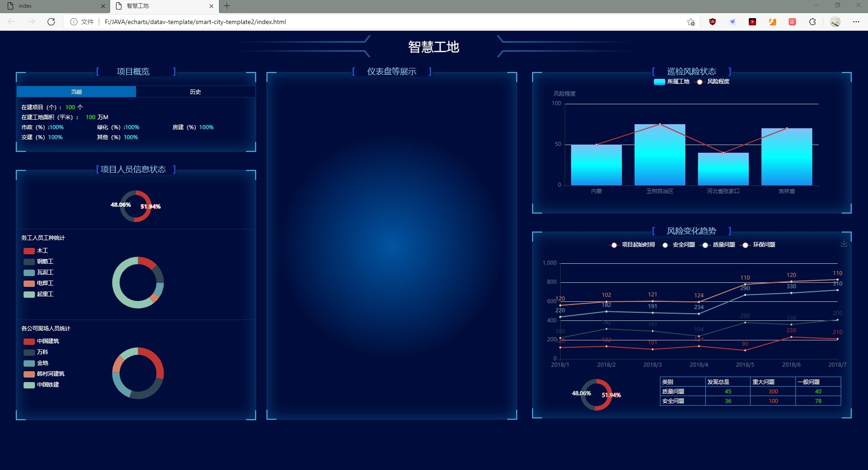Click the 巡检风险状态 panel heading

pos(692,72)
